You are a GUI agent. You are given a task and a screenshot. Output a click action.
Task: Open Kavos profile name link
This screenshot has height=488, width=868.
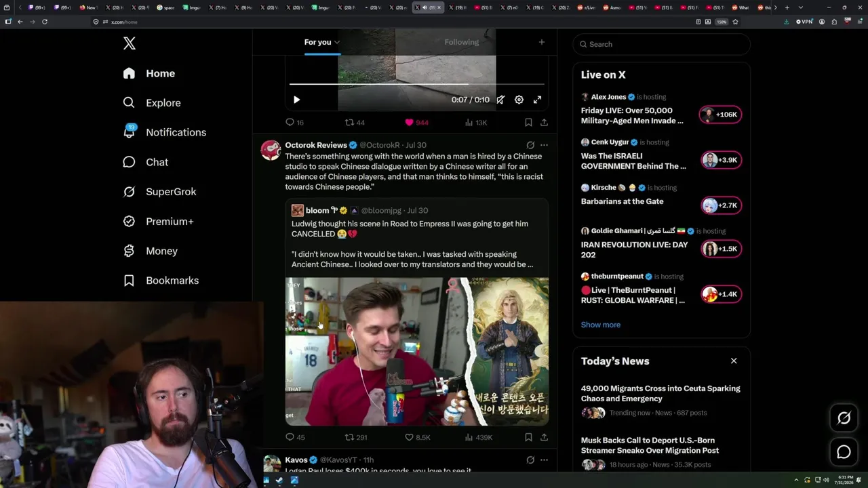(x=296, y=460)
